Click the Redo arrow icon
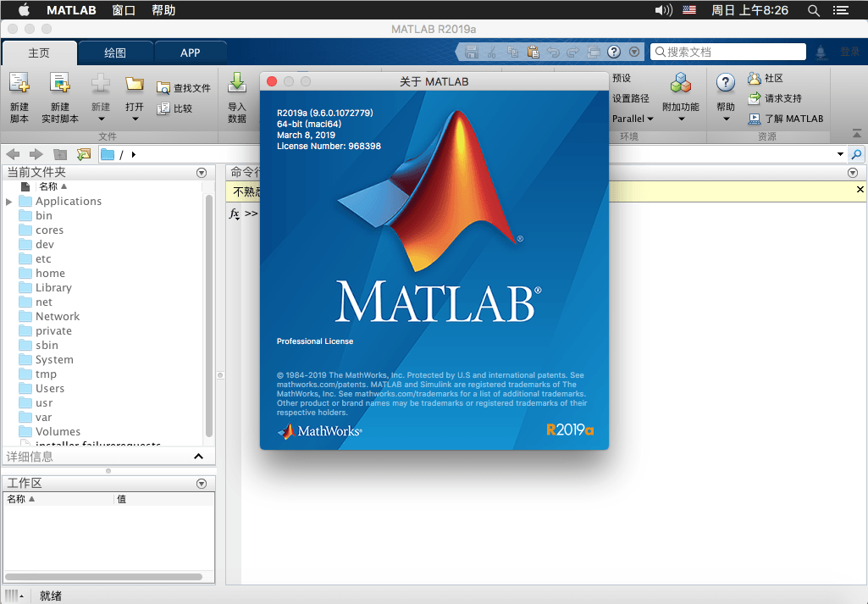Screen dimensions: 868x604 [573, 52]
